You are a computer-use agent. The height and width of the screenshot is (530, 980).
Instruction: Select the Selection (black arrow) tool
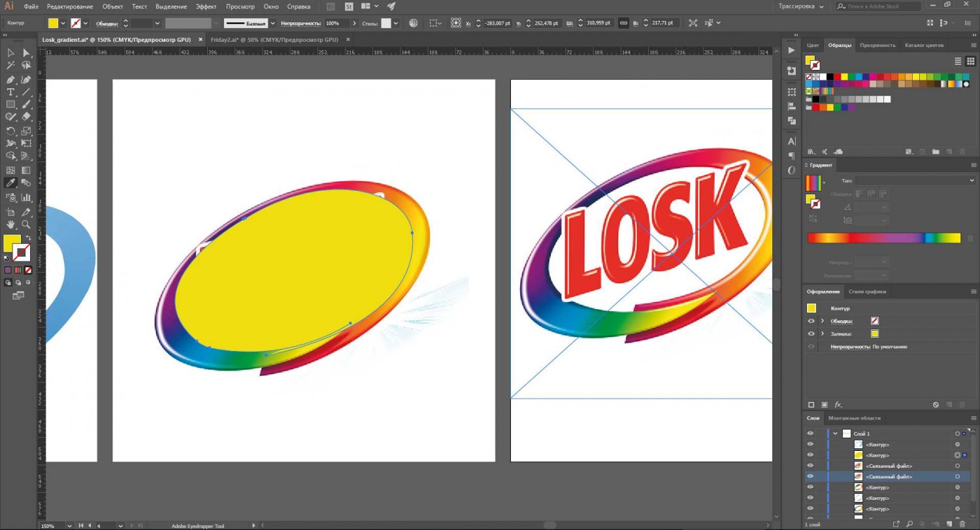11,53
